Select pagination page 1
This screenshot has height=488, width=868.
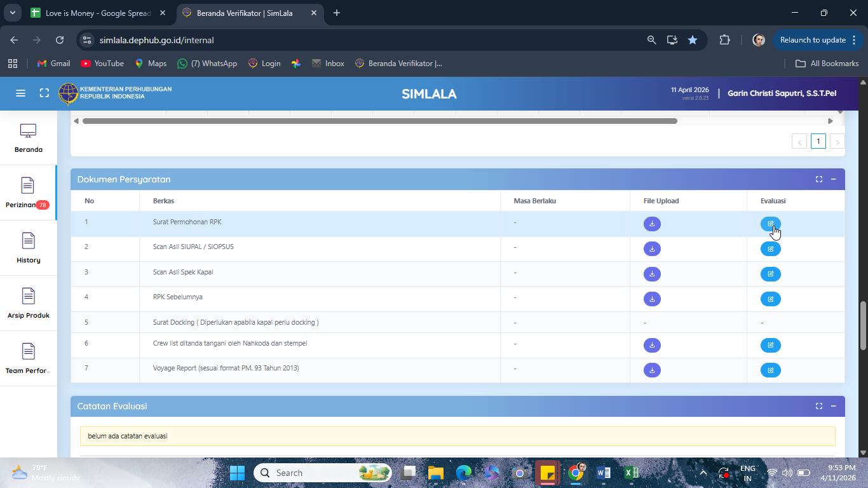coord(818,141)
